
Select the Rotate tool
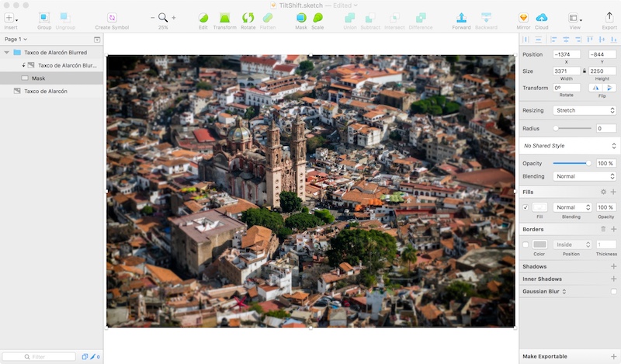[x=248, y=17]
